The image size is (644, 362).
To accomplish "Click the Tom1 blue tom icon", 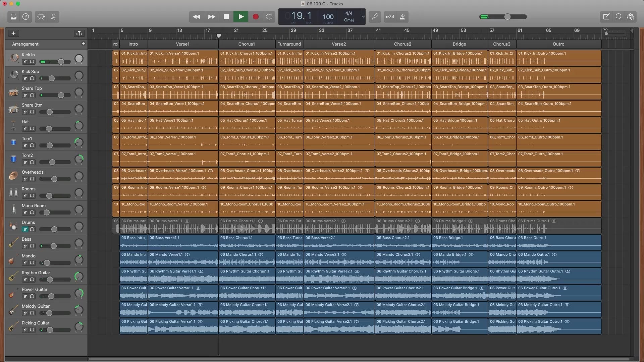I will point(14,142).
